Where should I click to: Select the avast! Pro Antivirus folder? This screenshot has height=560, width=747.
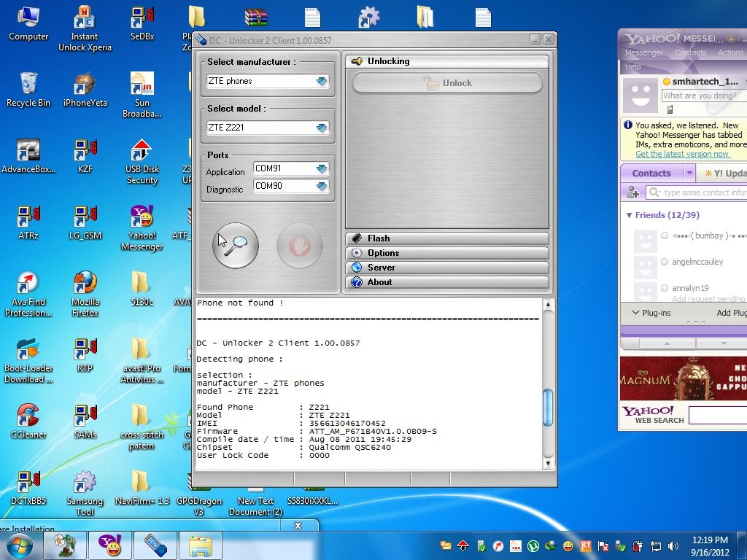(x=142, y=360)
